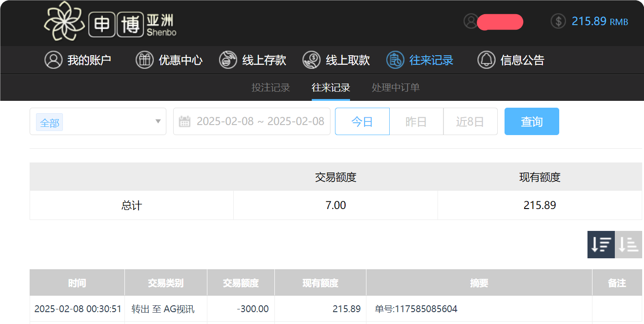Select the 近8日 date range option

tap(470, 121)
